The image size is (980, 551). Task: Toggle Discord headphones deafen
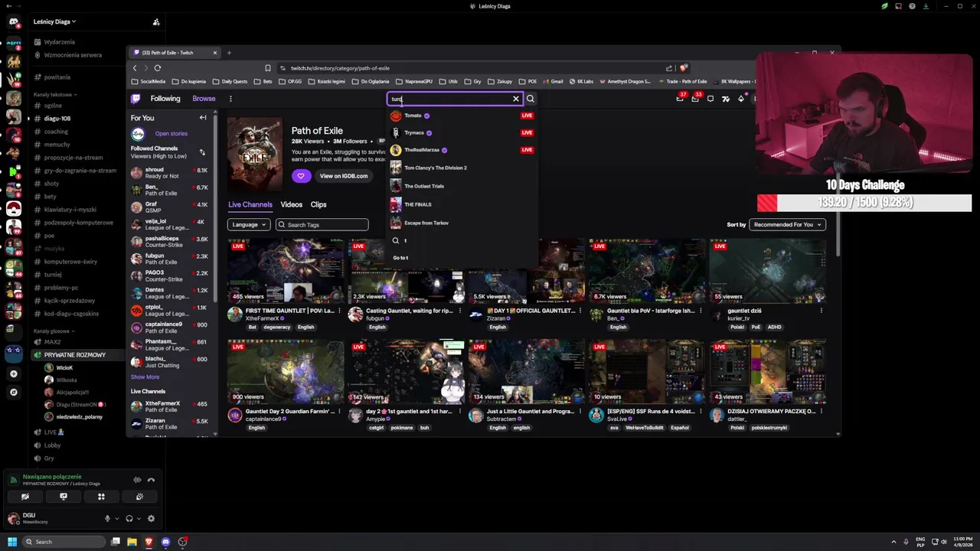129,518
